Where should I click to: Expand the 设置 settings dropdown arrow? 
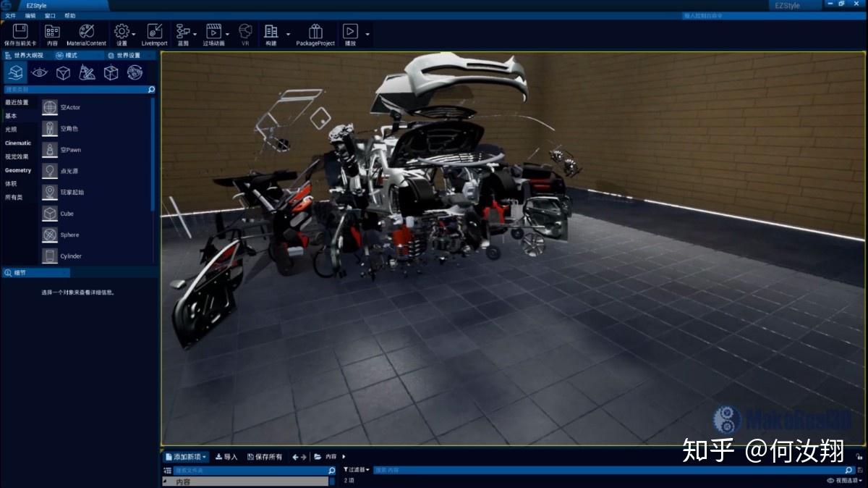click(133, 33)
